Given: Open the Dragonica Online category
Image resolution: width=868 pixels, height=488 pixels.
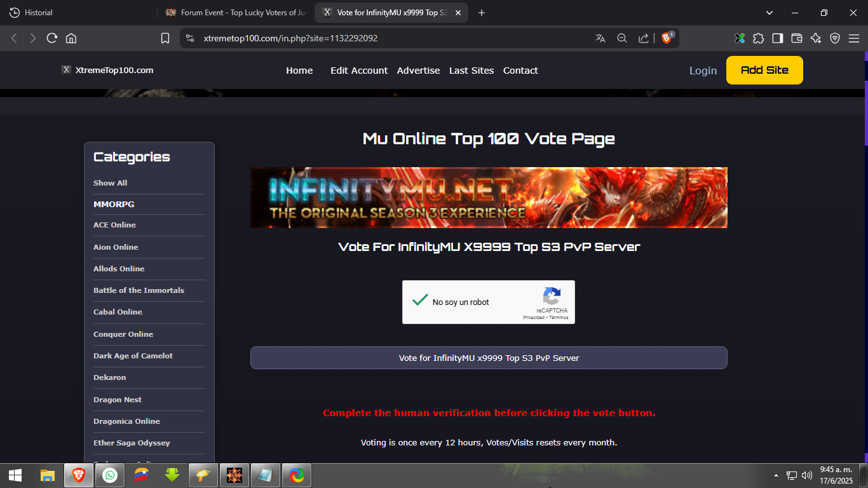Looking at the screenshot, I should [x=126, y=421].
